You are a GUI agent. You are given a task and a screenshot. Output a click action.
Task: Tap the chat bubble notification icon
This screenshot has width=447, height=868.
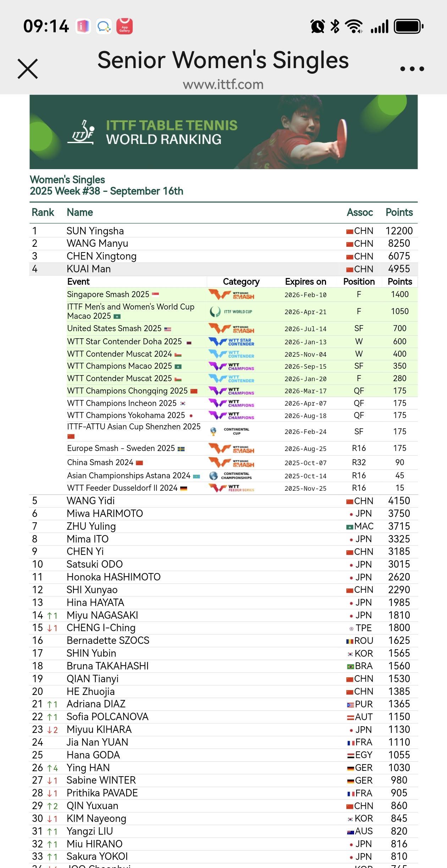point(104,26)
